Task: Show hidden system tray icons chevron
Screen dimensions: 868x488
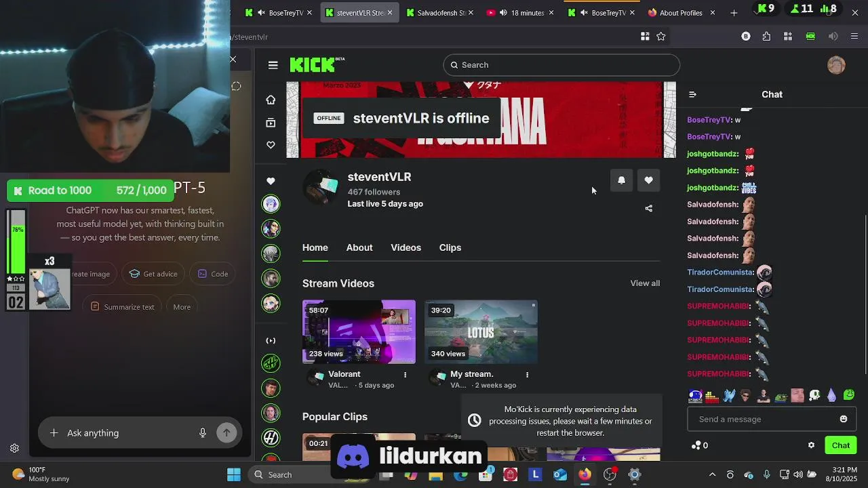Action: pyautogui.click(x=712, y=474)
